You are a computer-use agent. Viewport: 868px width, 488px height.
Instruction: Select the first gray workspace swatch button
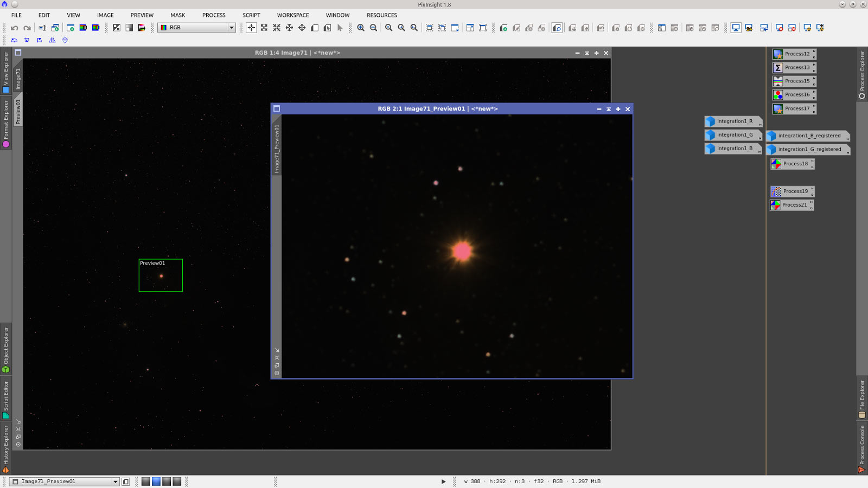pos(145,481)
